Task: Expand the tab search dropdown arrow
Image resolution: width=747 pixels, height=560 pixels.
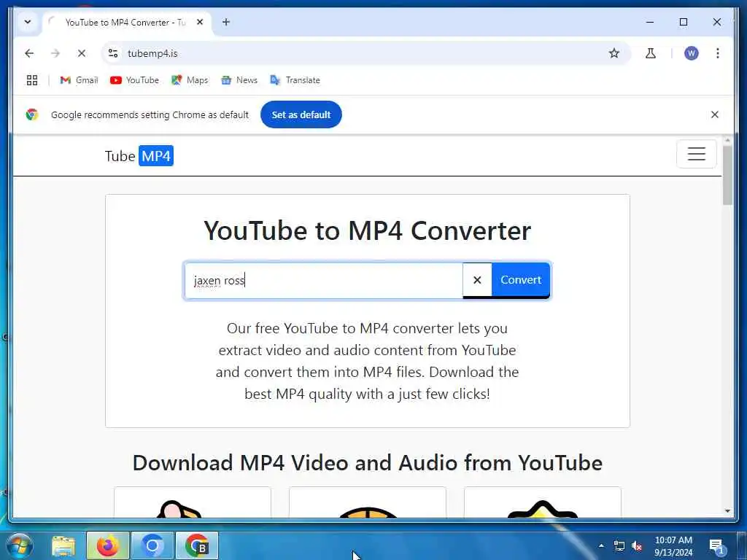Action: coord(28,22)
